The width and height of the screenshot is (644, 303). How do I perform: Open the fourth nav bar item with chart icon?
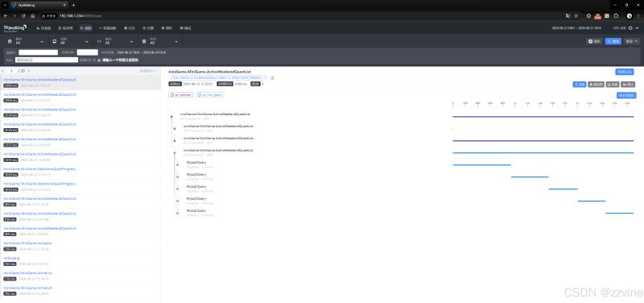coord(108,28)
